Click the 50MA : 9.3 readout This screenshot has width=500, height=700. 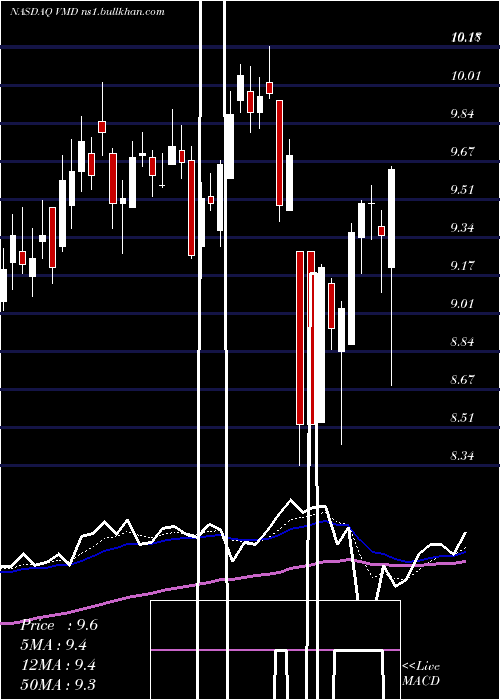tap(58, 685)
